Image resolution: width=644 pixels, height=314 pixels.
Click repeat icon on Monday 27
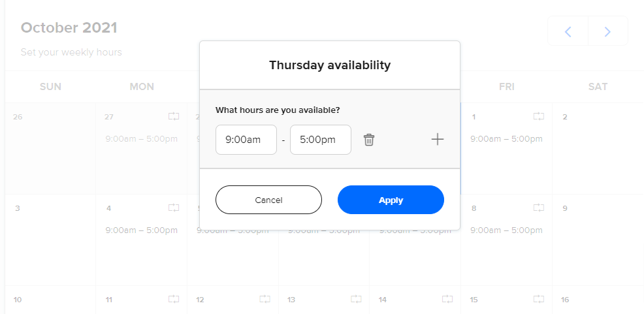(x=174, y=117)
